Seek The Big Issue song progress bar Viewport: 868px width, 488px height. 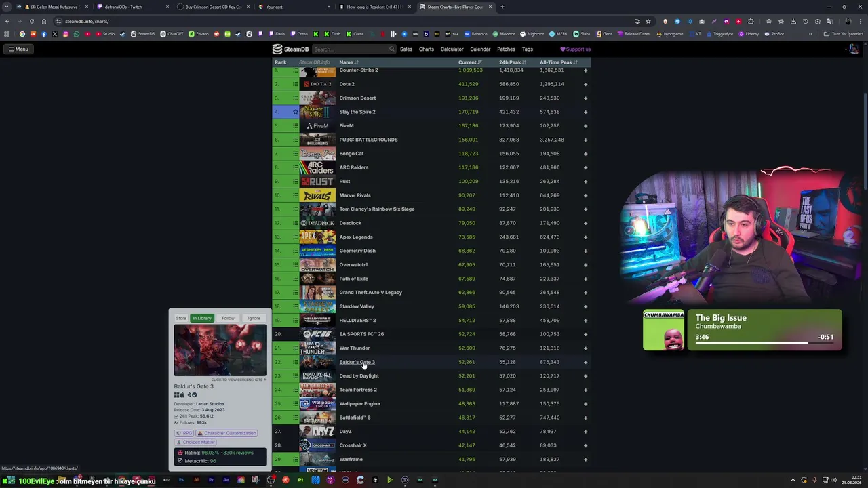coord(764,343)
